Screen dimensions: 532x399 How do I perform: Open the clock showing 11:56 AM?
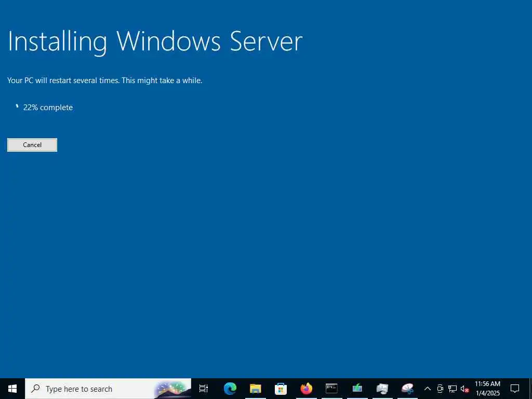pos(487,389)
